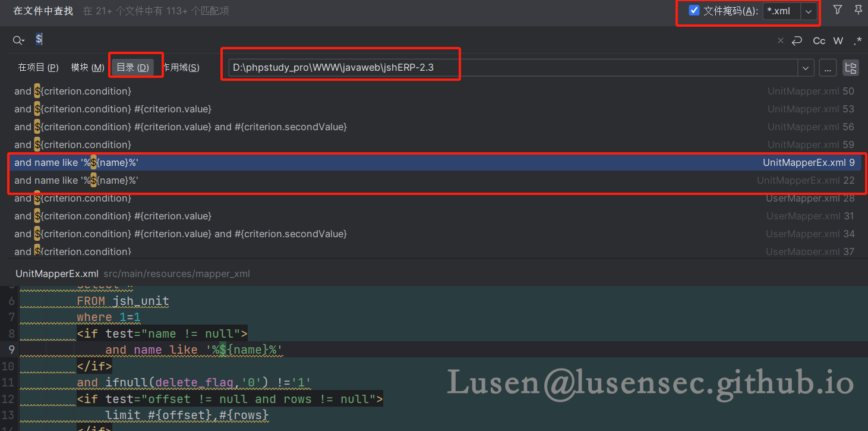Clear the search text with the X icon

[781, 40]
